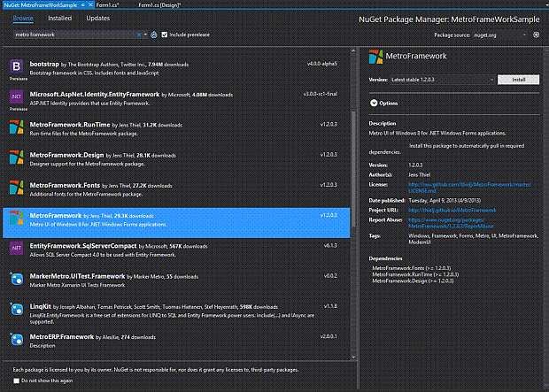The width and height of the screenshot is (549, 392).
Task: Click the MetroFramework.Design package icon
Action: (17, 158)
